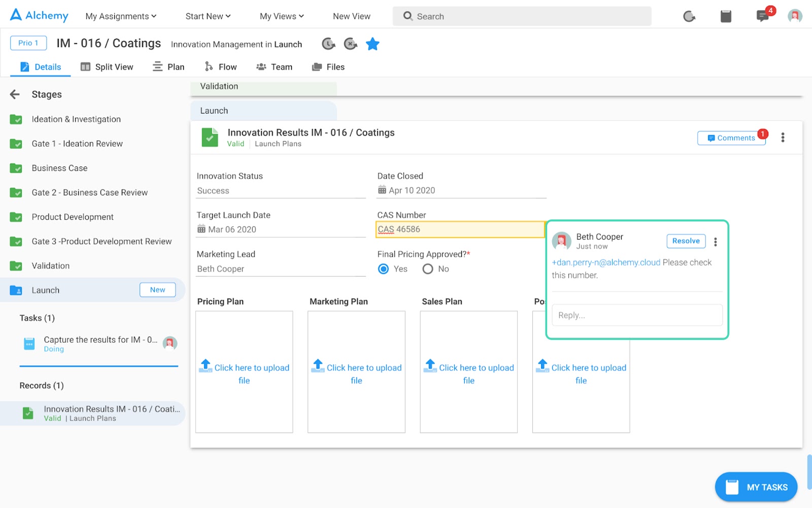Screen dimensions: 812x508
Task: Click the back arrow beside Stages
Action: tap(15, 94)
